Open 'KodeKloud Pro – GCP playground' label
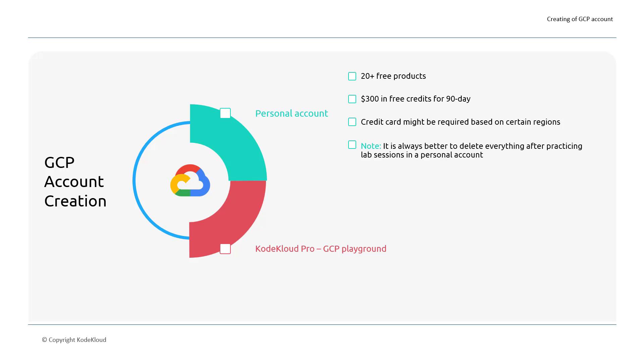Viewport: 644px width, 362px height. (x=321, y=249)
